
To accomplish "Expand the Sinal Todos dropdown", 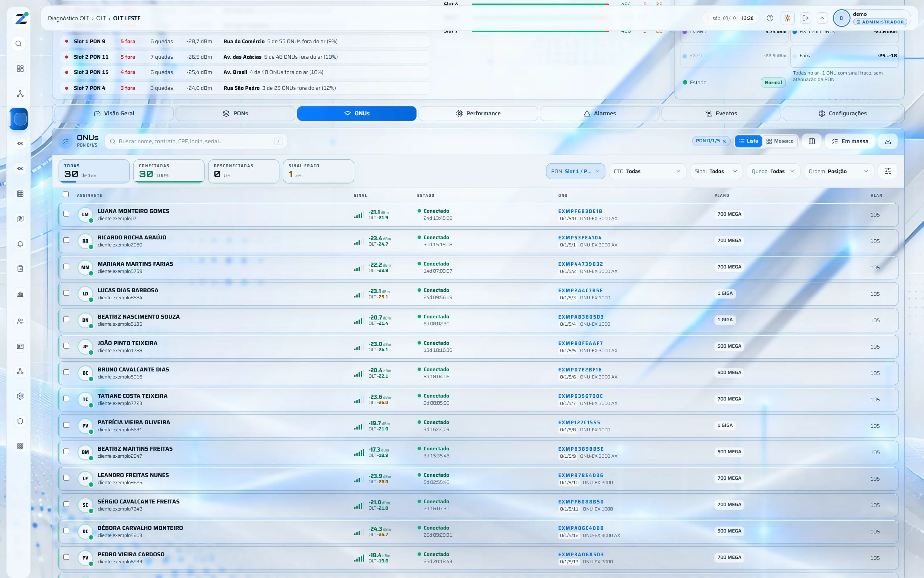I will [x=716, y=171].
